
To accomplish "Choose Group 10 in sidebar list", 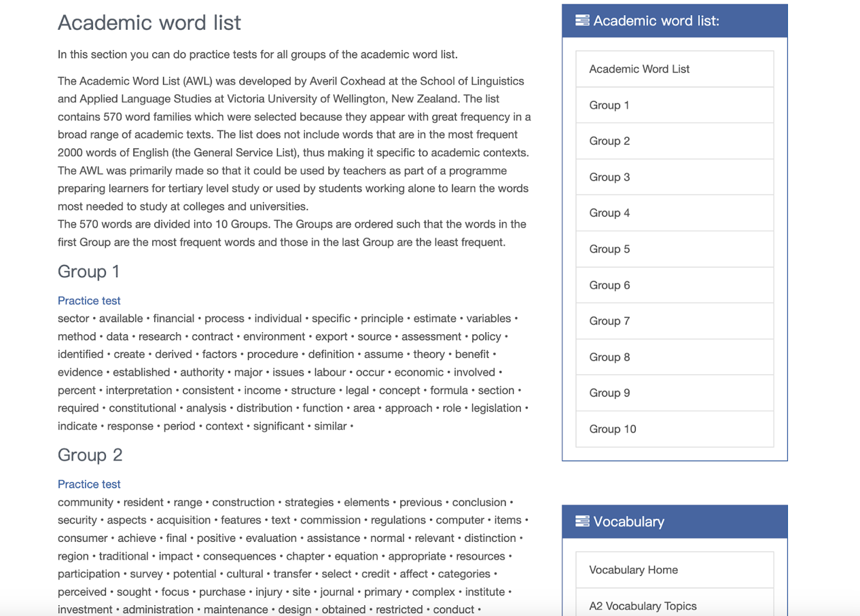I will [x=613, y=429].
